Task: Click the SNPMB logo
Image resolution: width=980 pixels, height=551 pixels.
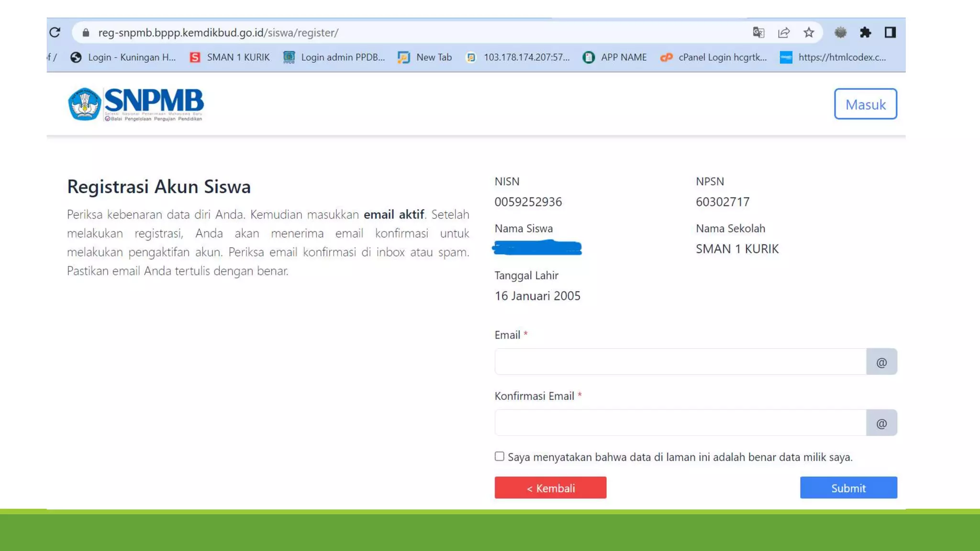Action: click(136, 104)
